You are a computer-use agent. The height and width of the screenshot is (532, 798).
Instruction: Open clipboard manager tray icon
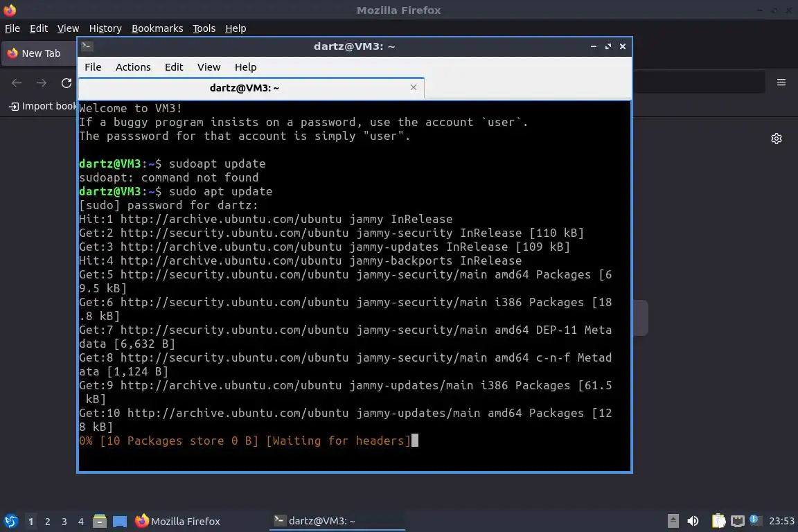[718, 521]
